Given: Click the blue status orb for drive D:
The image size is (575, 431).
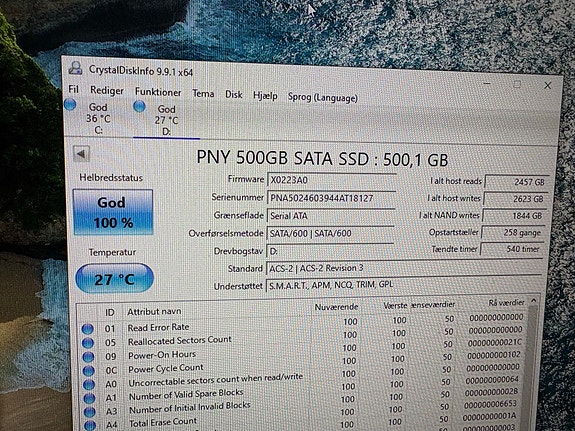Looking at the screenshot, I should (139, 106).
